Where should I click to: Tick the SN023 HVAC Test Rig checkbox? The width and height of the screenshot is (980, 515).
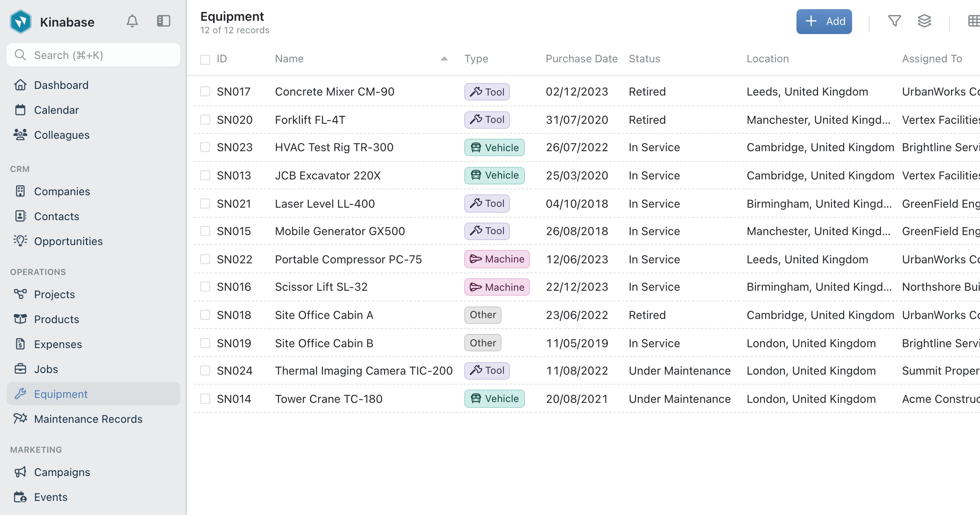pos(205,147)
